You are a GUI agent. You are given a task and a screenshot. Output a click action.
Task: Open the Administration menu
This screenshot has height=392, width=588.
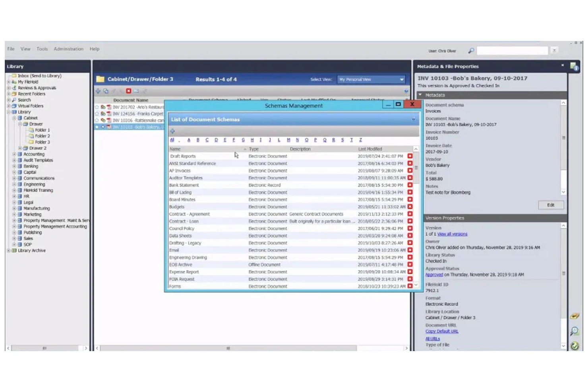coord(68,49)
